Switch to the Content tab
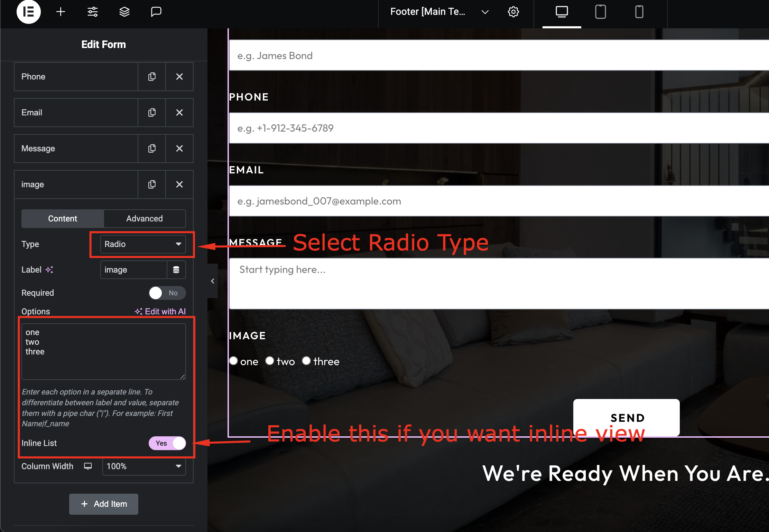 coord(63,219)
